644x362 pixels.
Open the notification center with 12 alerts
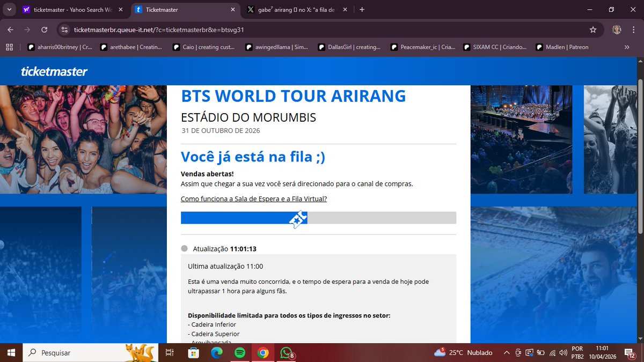tap(631, 352)
